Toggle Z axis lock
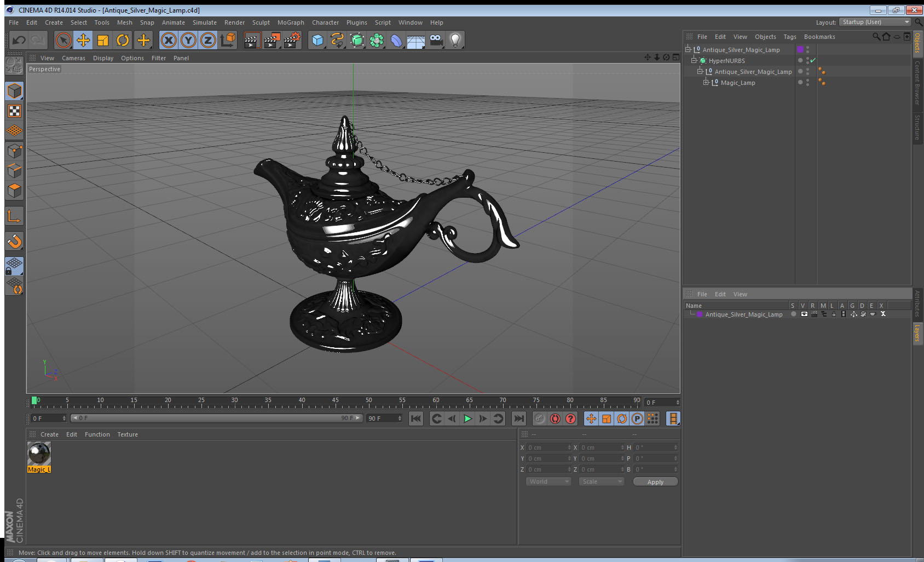 click(x=208, y=40)
